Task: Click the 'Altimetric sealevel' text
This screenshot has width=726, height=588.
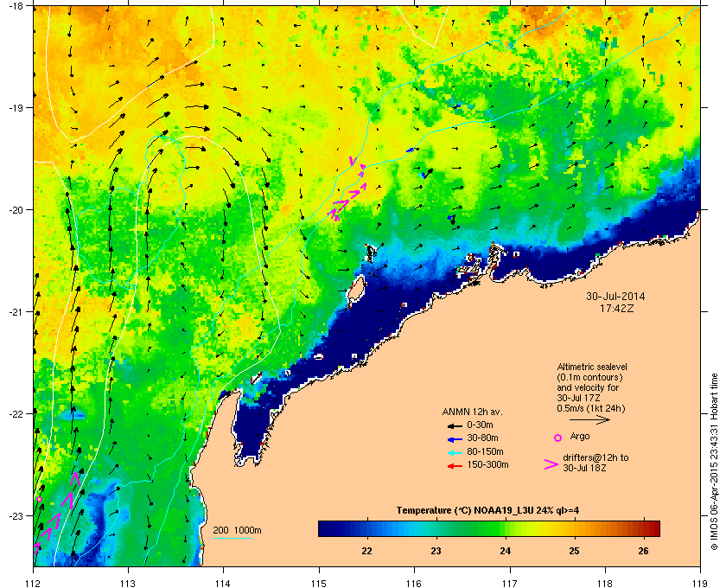Action: coord(592,367)
